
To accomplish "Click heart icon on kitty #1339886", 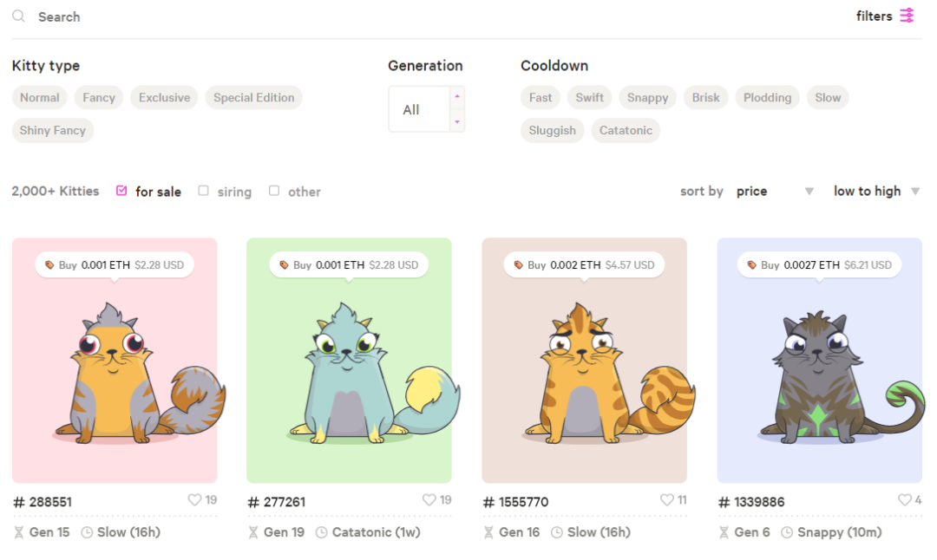I will point(905,500).
